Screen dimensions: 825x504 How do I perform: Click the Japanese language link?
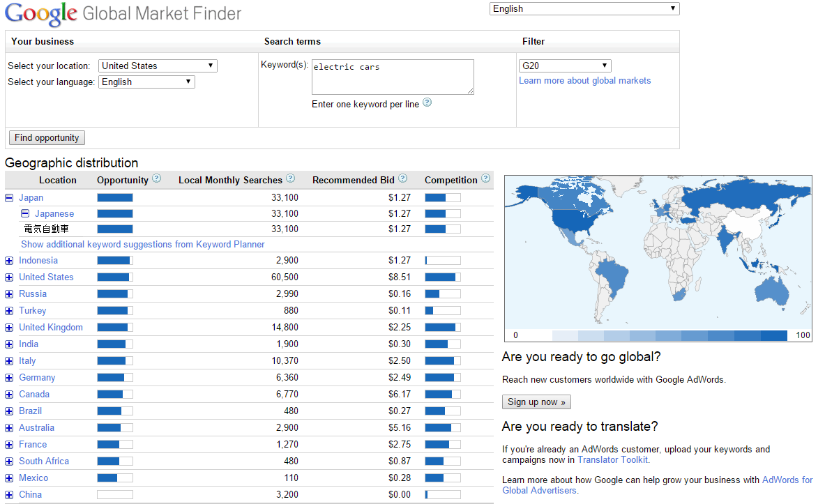[54, 213]
